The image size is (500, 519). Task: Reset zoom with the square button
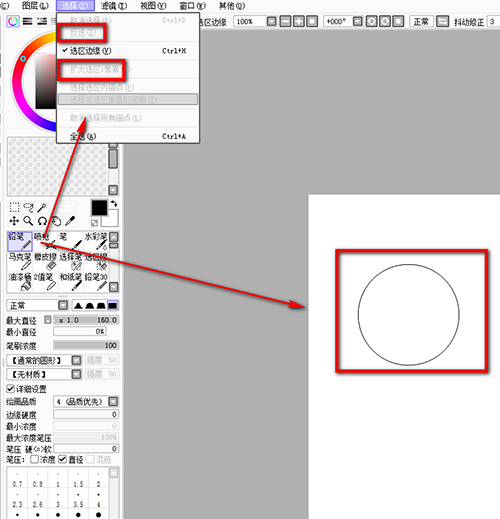[312, 22]
